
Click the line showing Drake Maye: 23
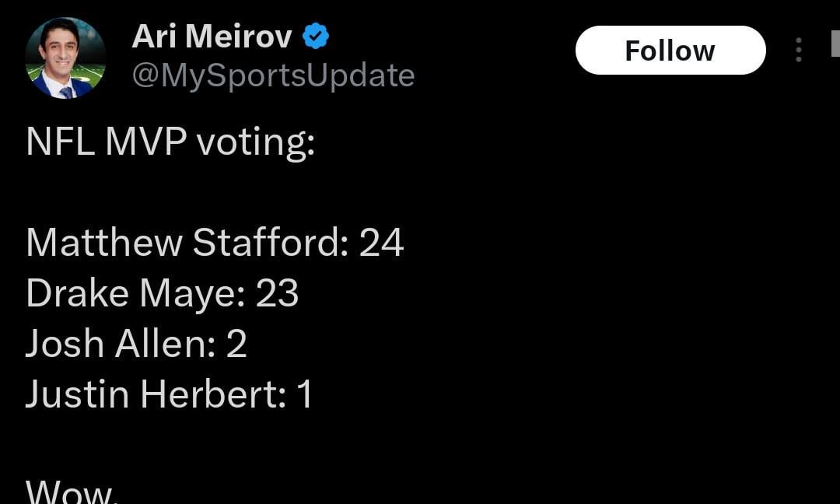point(164,292)
